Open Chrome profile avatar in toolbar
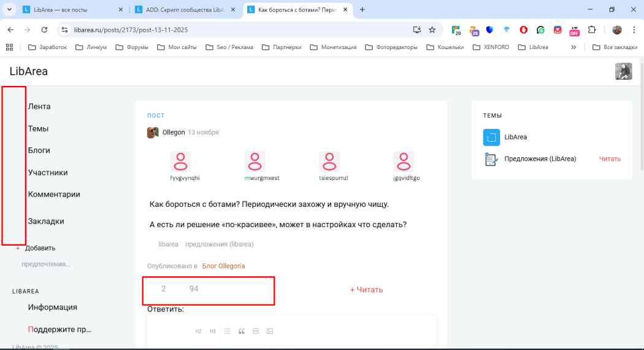The height and width of the screenshot is (350, 644). pyautogui.click(x=617, y=29)
